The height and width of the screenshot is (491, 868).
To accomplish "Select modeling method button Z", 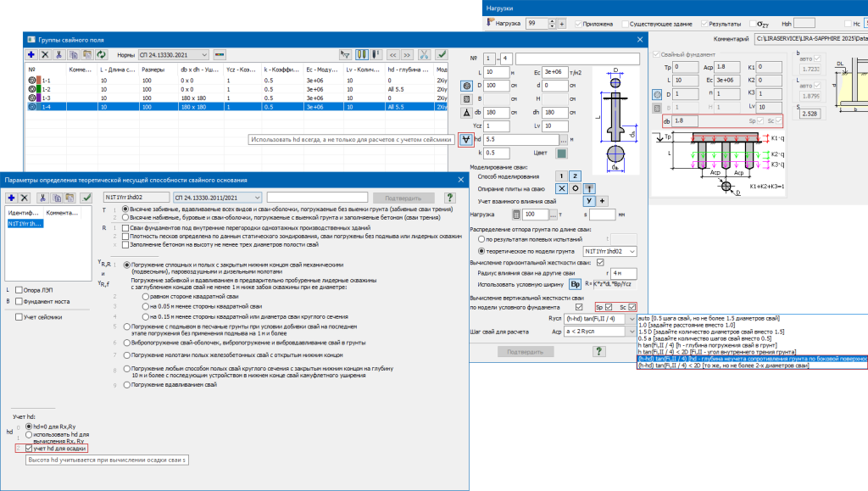I will [575, 174].
